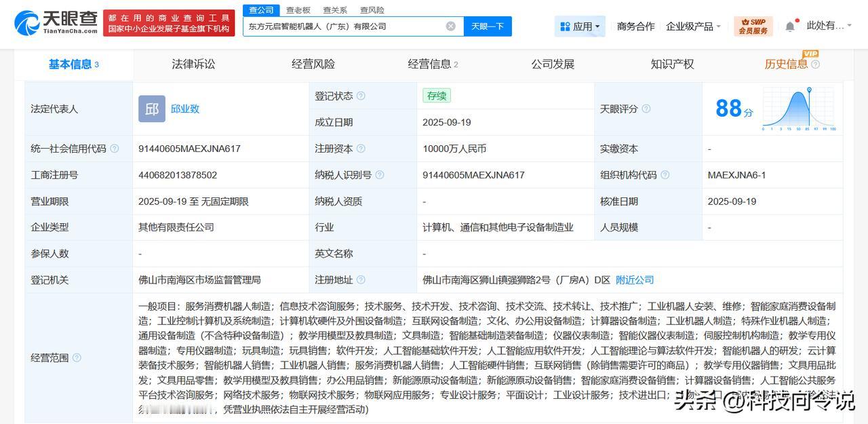
Task: Open legal representative 邱业致 link
Action: coord(185,109)
